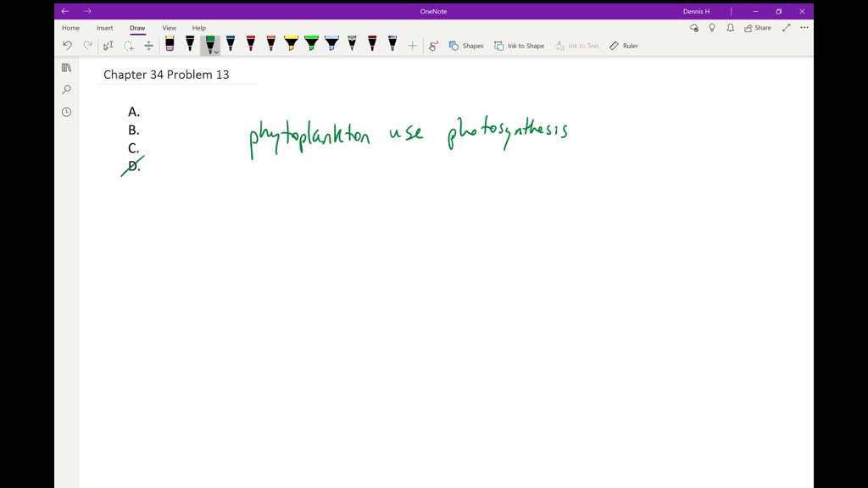
Task: Open the more options ellipsis menu
Action: click(804, 28)
